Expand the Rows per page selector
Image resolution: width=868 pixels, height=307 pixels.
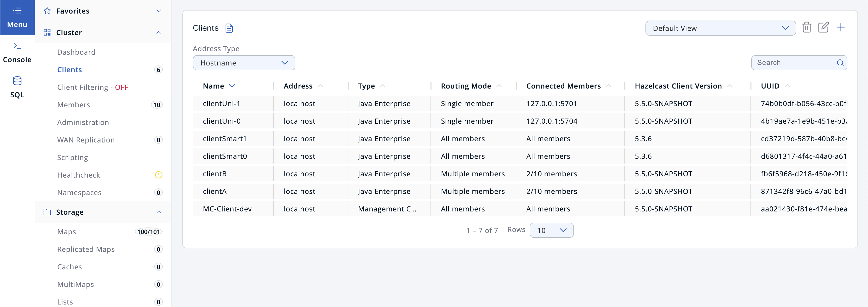coord(551,229)
